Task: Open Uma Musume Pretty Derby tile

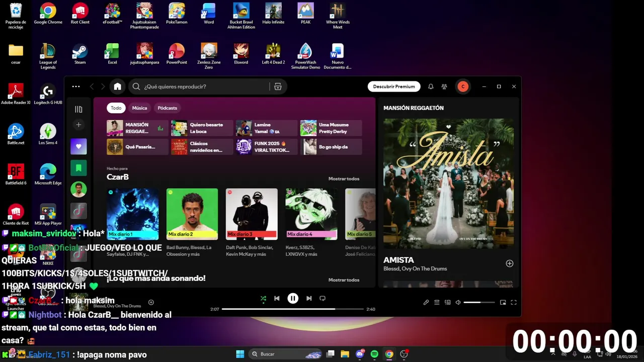Action: point(331,128)
